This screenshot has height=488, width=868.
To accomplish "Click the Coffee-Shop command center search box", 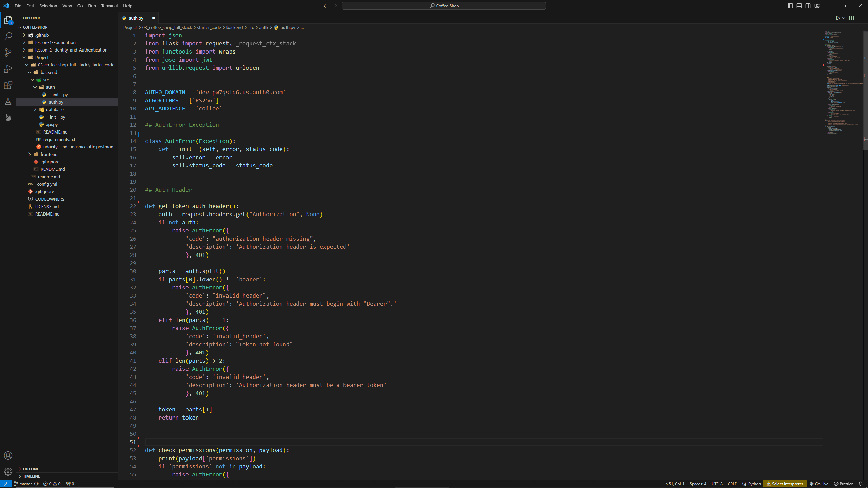I will click(443, 6).
